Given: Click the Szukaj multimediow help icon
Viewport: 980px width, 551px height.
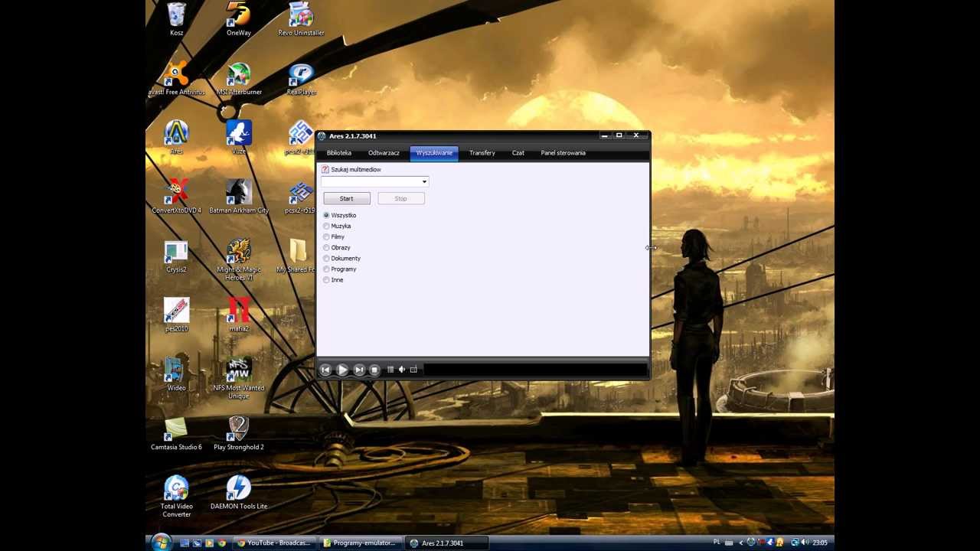Looking at the screenshot, I should point(325,170).
